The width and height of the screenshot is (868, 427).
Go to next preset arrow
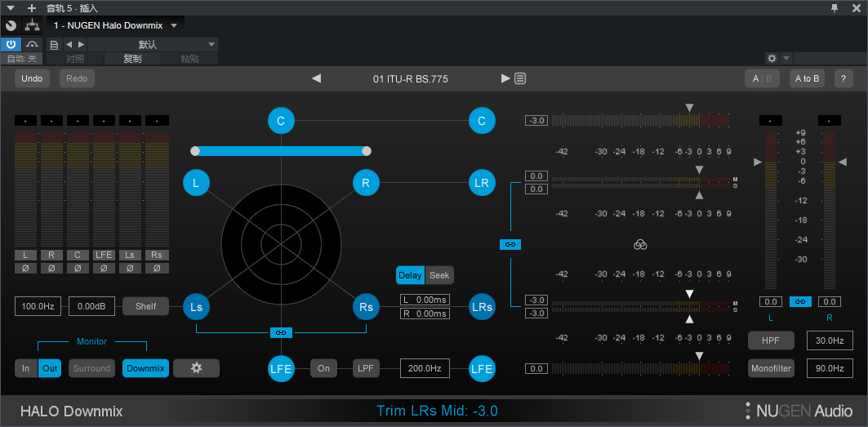tap(505, 78)
